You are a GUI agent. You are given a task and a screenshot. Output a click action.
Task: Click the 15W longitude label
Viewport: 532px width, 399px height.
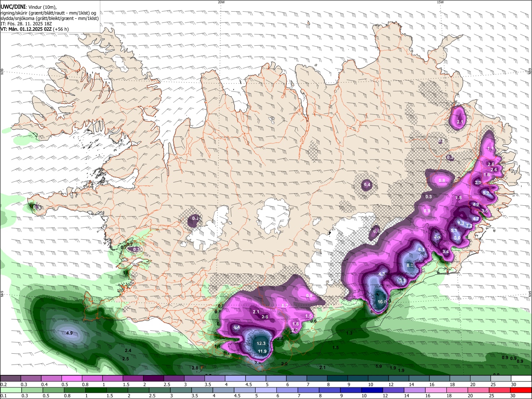click(440, 2)
